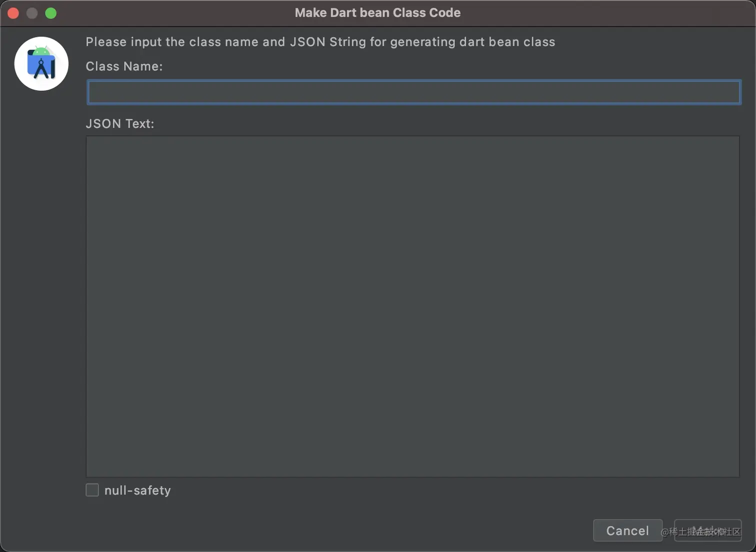
Task: Click the dialog title bar
Action: click(x=378, y=13)
